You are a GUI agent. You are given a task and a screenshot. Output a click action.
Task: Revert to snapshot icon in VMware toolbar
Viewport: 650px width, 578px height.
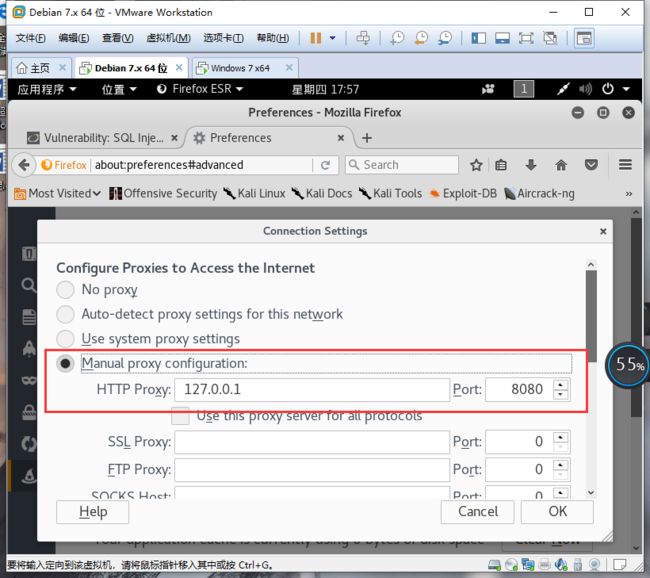421,38
